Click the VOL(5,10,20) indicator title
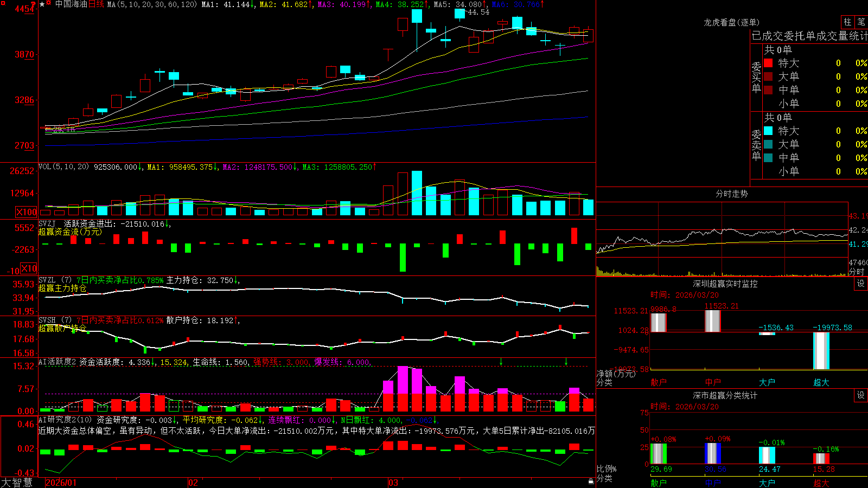This screenshot has width=868, height=488. [x=63, y=167]
